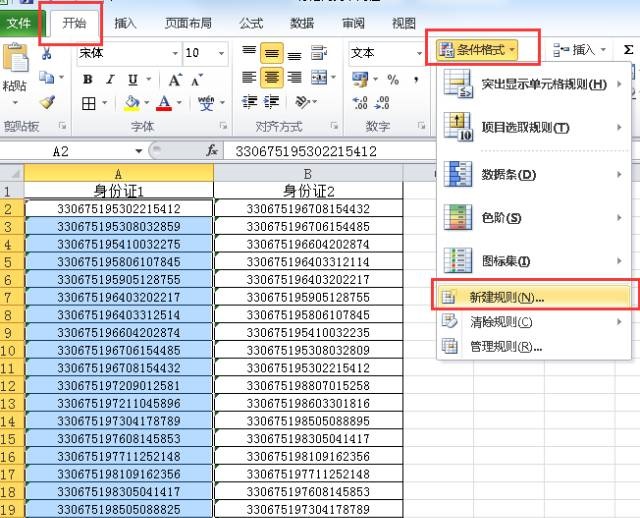Click the fill color paint bucket

[x=131, y=103]
